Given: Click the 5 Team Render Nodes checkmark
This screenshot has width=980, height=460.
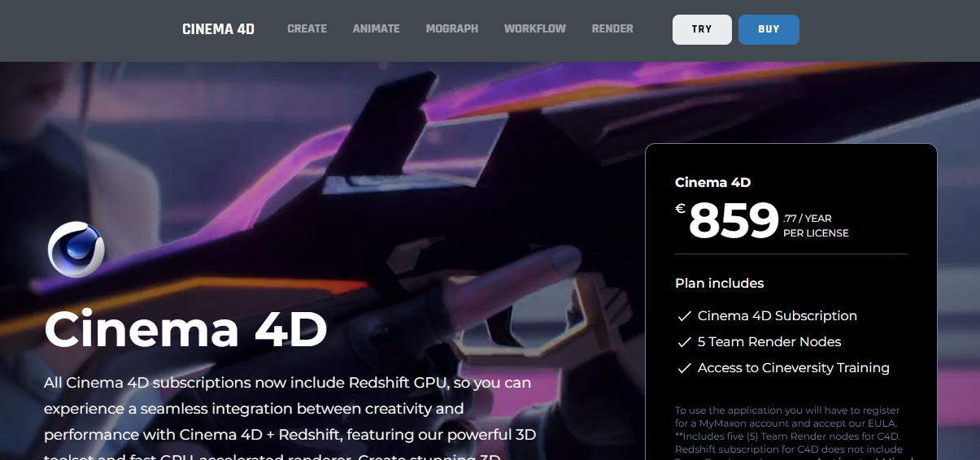Looking at the screenshot, I should pos(684,342).
